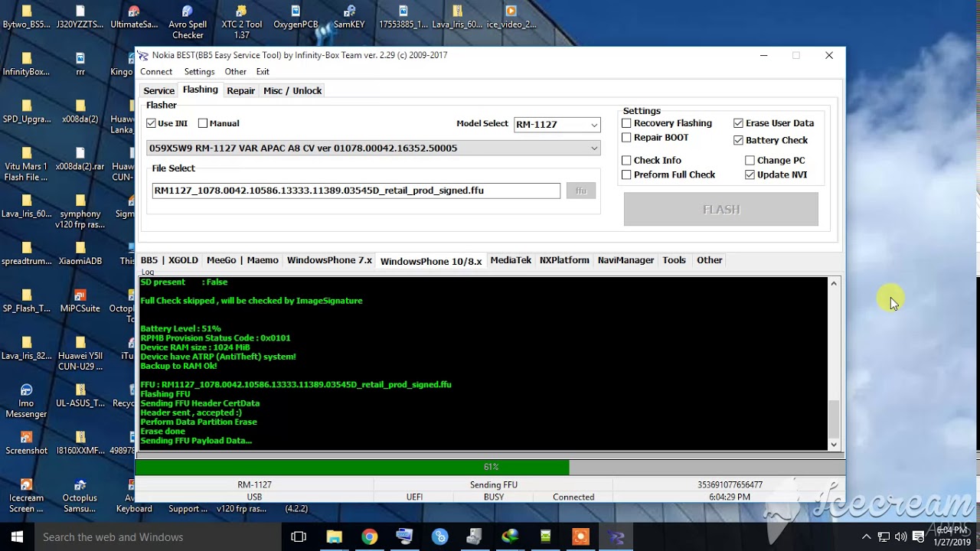Open x008da(2).rar archive icon
980x551 pixels.
(80, 159)
